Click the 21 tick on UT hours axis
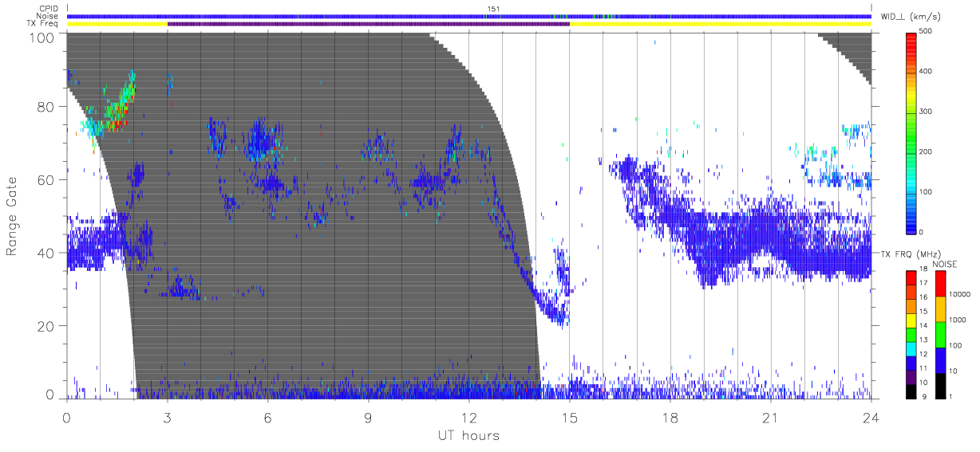The width and height of the screenshot is (980, 452). pyautogui.click(x=770, y=417)
